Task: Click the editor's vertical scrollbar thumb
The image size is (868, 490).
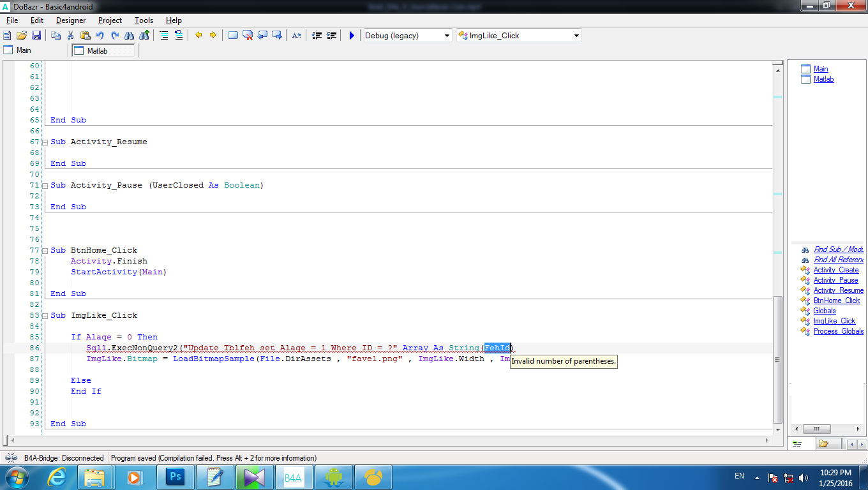Action: pos(777,359)
